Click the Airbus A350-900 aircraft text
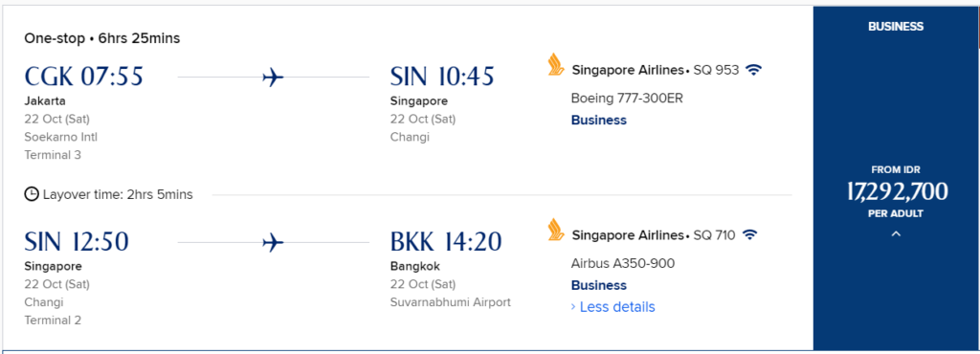 (623, 263)
